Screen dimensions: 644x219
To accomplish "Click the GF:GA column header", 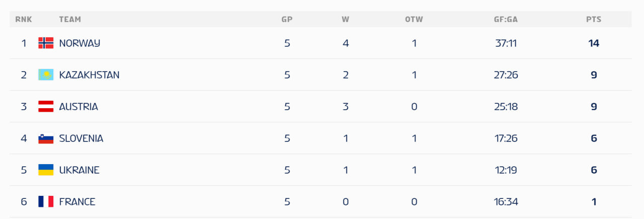I will pyautogui.click(x=506, y=20).
